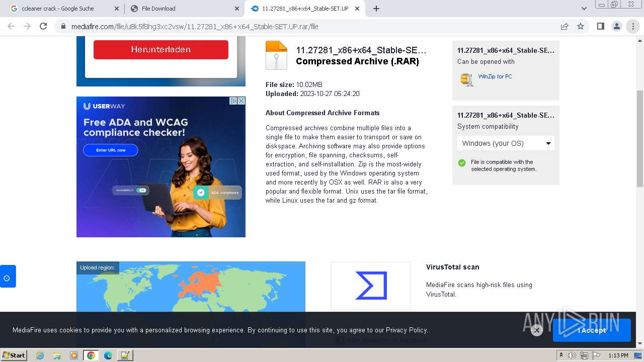
Task: Click the Compressed Archive (.RAR) heading
Action: click(357, 61)
